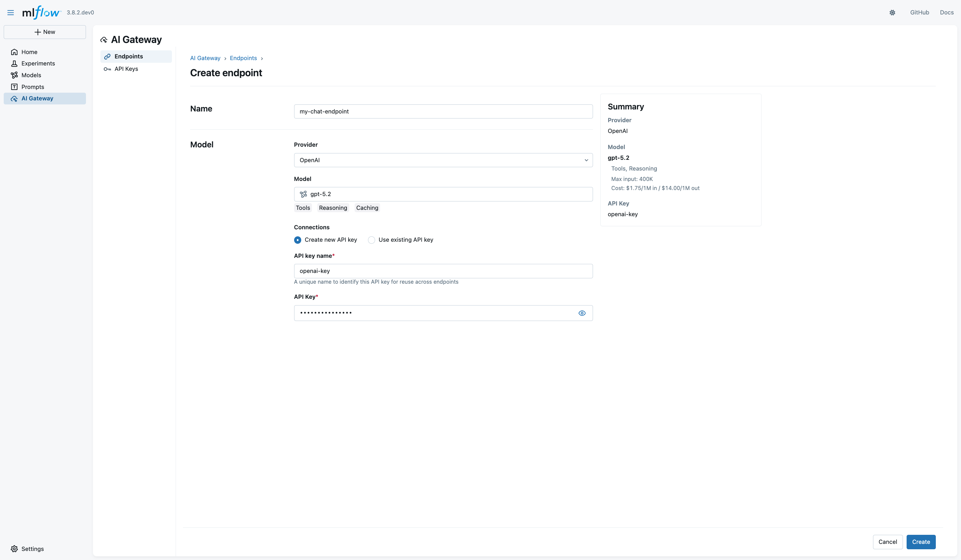Open the gpt-5.2 model selector
This screenshot has height=560, width=961.
coord(443,194)
